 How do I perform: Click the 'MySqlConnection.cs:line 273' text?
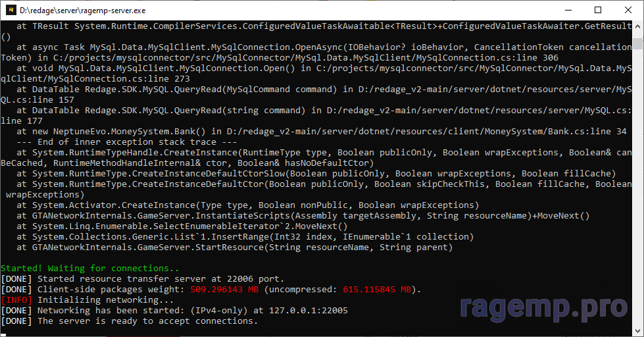pos(118,79)
